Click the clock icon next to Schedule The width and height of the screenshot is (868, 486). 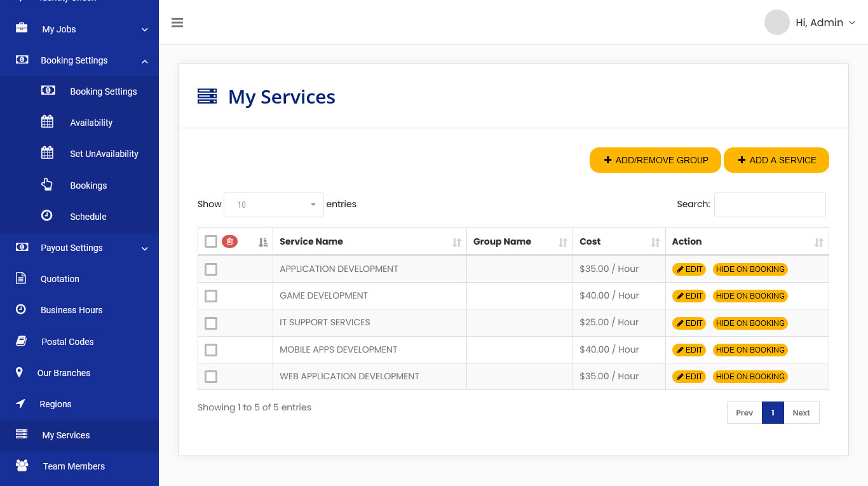pos(47,216)
